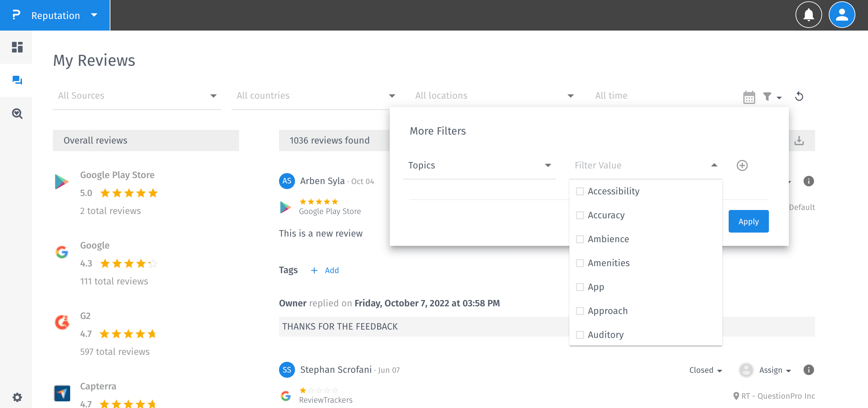868x408 pixels.
Task: Tick the Auditory topic checkbox
Action: [580, 335]
